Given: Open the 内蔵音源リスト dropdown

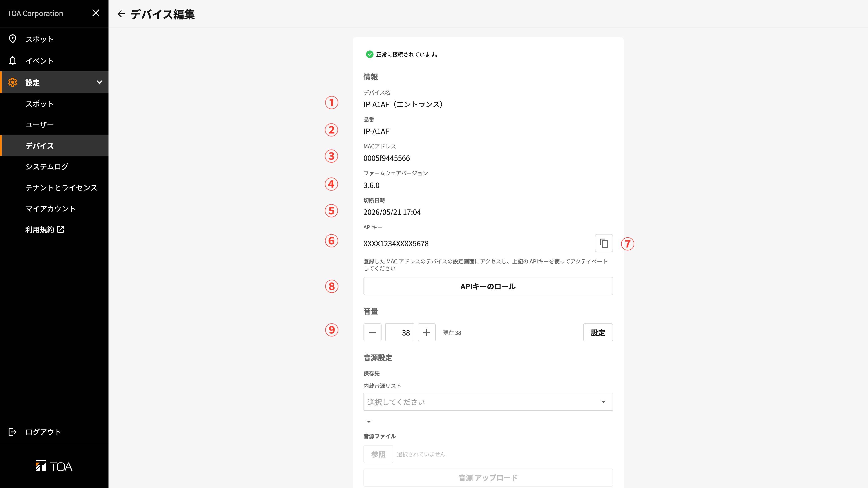Looking at the screenshot, I should 488,401.
